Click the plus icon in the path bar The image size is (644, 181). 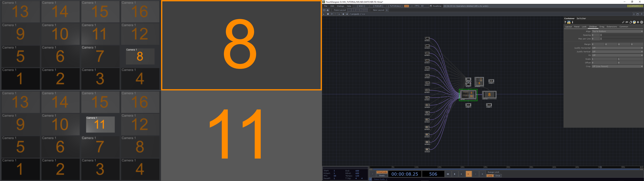coord(339,14)
